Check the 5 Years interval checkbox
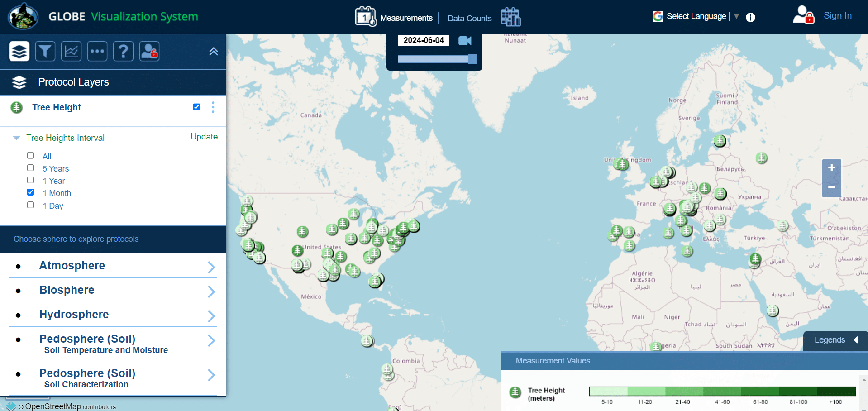This screenshot has width=868, height=411. coord(31,168)
